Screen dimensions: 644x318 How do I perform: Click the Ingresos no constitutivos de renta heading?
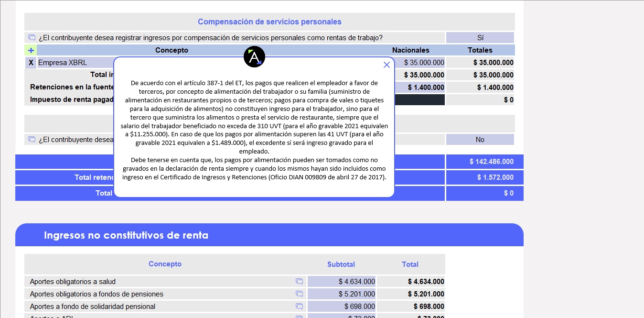pyautogui.click(x=126, y=235)
